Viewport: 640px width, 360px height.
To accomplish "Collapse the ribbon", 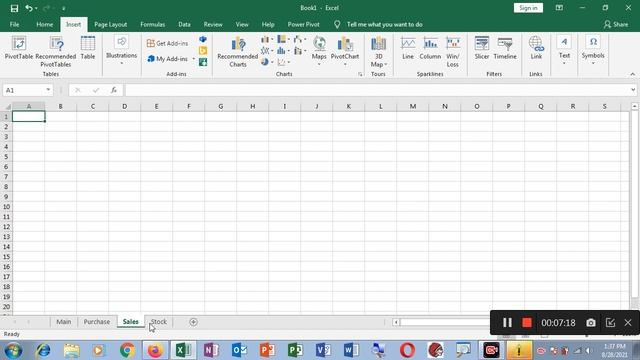I will (x=632, y=74).
